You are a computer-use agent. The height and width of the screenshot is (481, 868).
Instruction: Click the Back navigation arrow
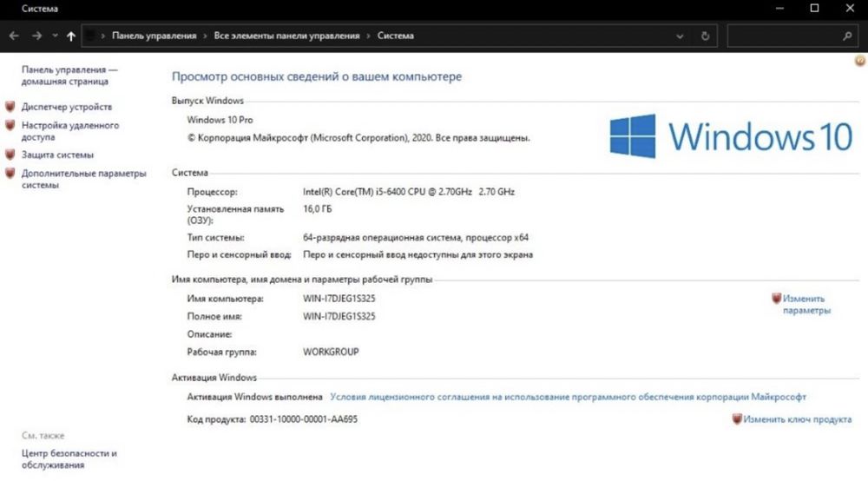pos(14,36)
